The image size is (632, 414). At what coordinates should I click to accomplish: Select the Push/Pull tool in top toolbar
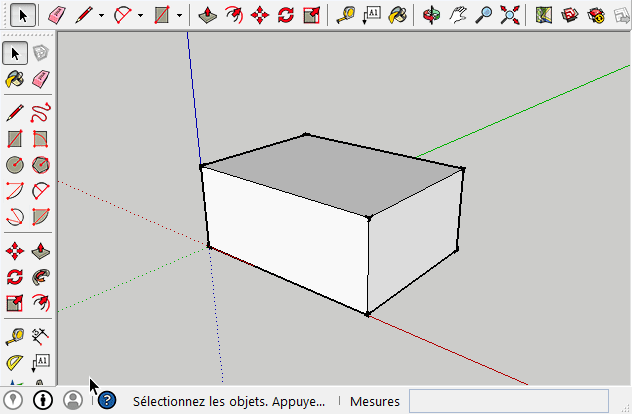[x=206, y=15]
